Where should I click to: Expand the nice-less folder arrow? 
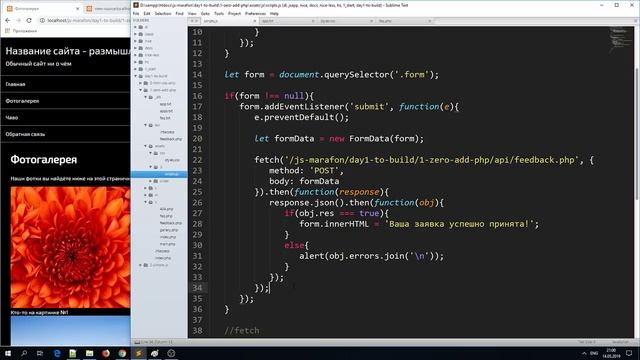(136, 55)
